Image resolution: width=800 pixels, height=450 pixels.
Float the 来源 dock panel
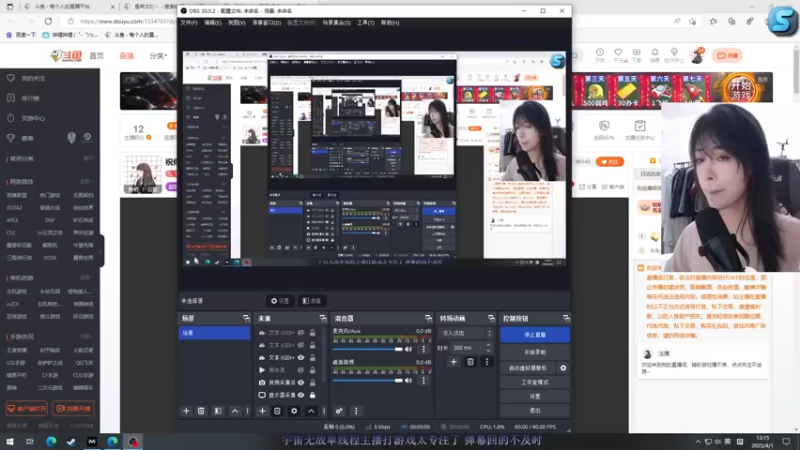(x=323, y=318)
